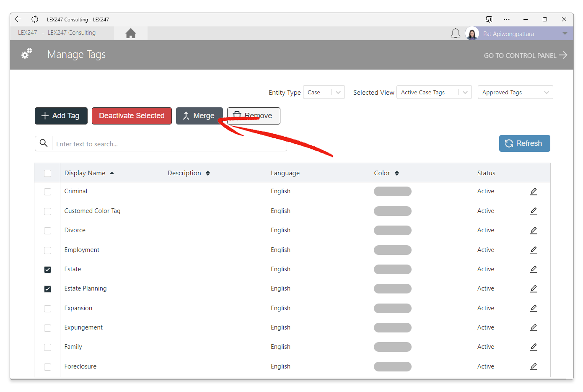This screenshot has width=583, height=392.
Task: Select the Estate Planning tag name
Action: [86, 288]
